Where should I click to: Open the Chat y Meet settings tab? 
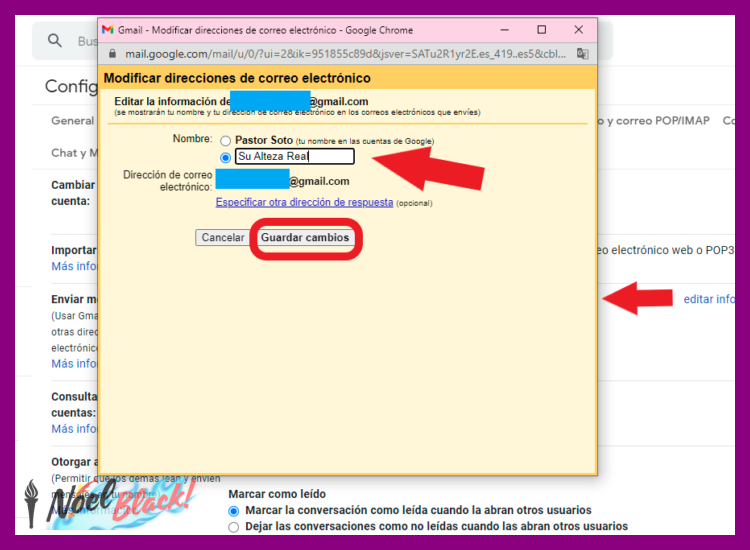click(74, 153)
